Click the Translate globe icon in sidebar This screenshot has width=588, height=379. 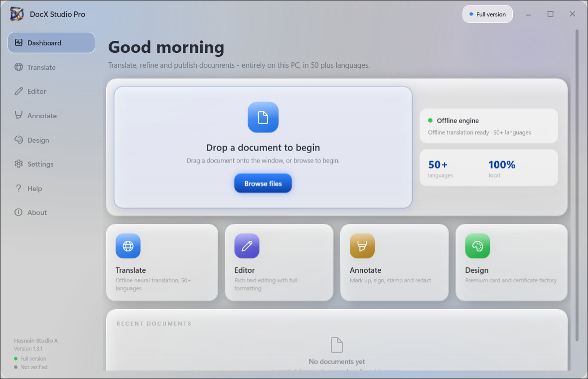click(x=18, y=67)
